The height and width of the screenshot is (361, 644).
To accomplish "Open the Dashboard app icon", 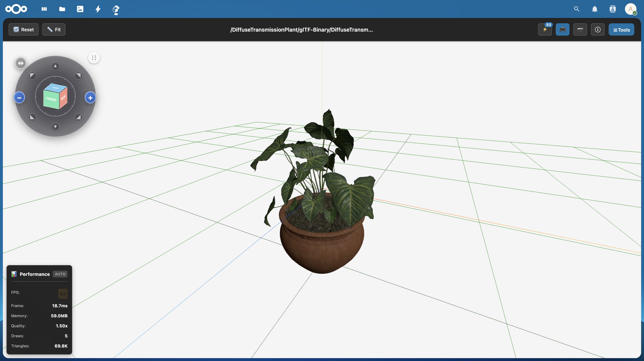I will (44, 9).
